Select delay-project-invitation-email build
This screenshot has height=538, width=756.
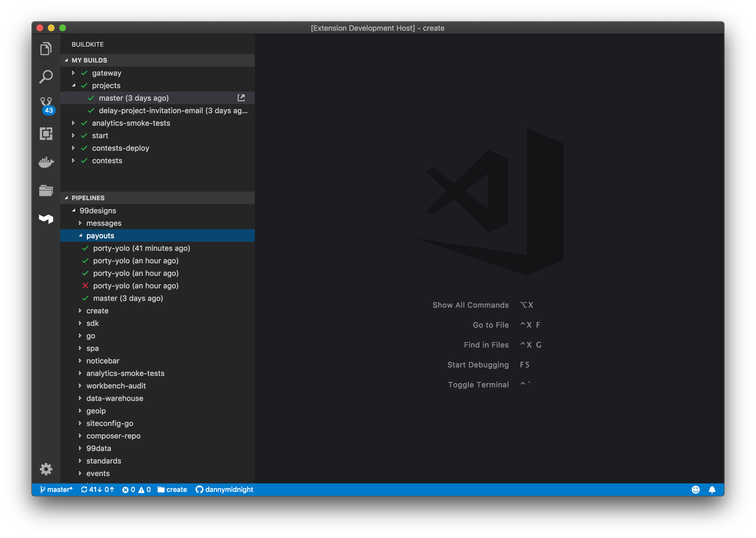[x=173, y=110]
